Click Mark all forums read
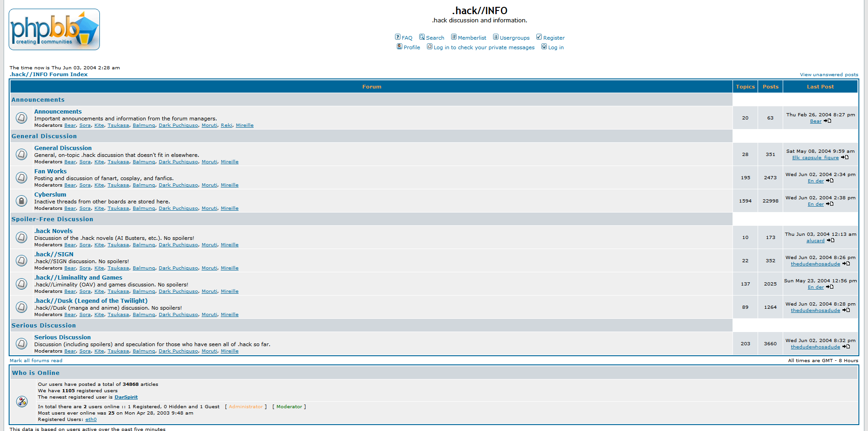The image size is (868, 431). (36, 360)
